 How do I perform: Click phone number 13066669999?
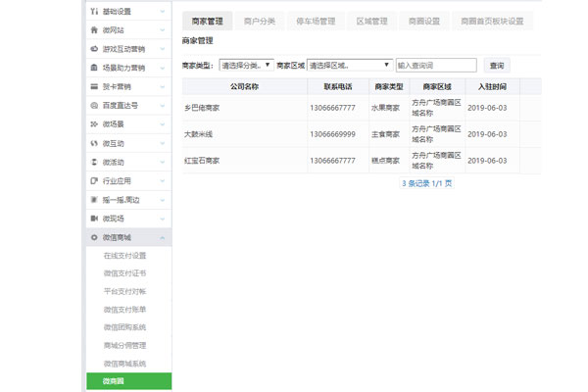point(332,134)
